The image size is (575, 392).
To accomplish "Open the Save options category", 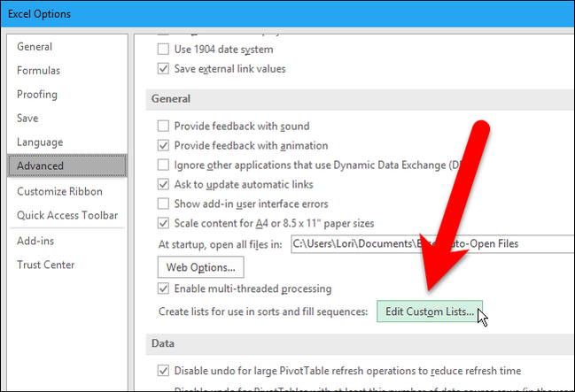I will click(x=27, y=119).
